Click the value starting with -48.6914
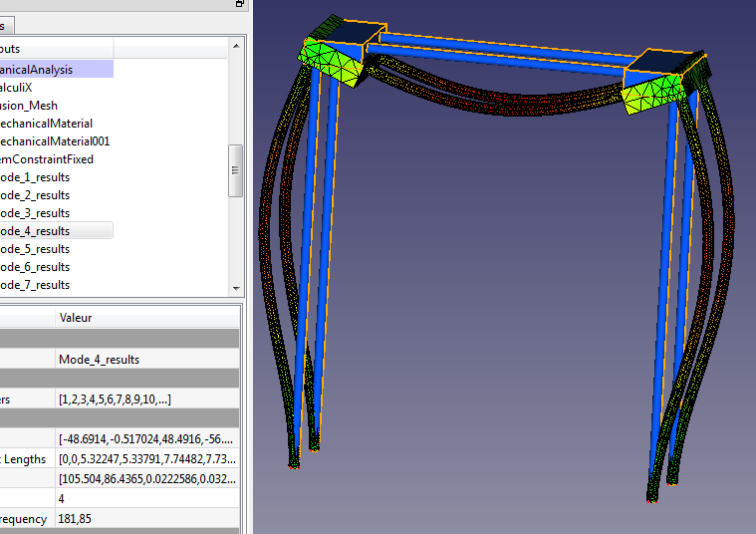The height and width of the screenshot is (534, 756). pos(147,439)
